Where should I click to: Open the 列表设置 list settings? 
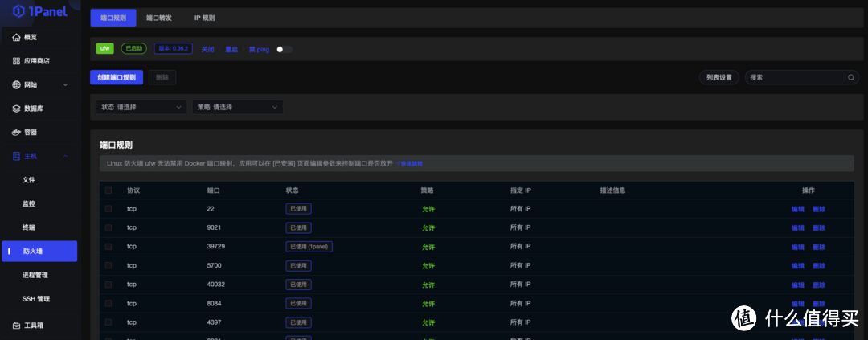[x=719, y=77]
